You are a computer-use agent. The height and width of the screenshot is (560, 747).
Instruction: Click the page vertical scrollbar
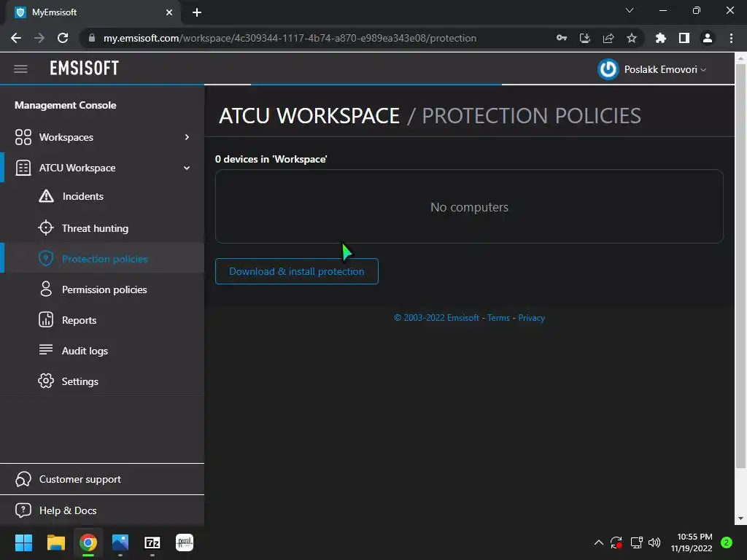pyautogui.click(x=740, y=267)
